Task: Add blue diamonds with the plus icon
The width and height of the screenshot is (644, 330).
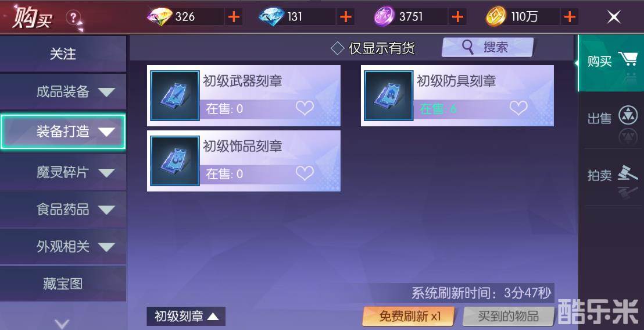Action: point(346,17)
